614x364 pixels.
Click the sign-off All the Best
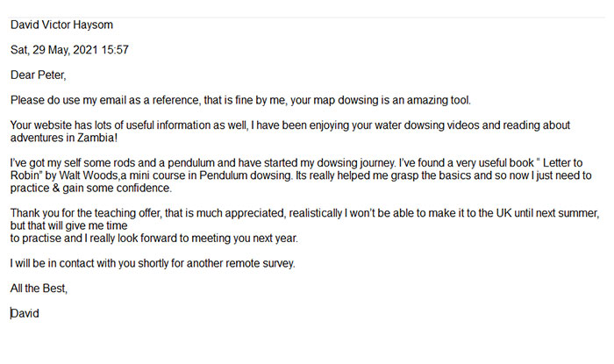point(39,289)
